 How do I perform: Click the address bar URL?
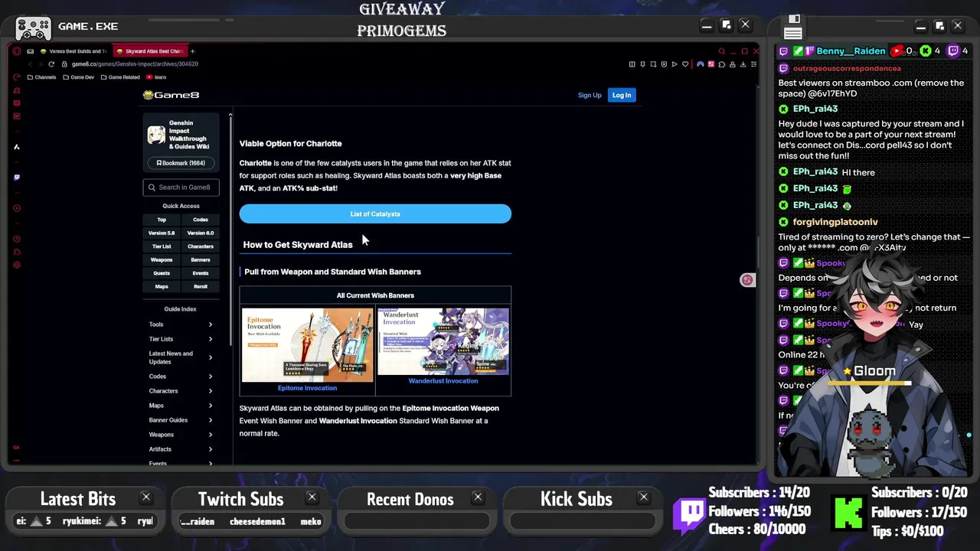coord(136,64)
